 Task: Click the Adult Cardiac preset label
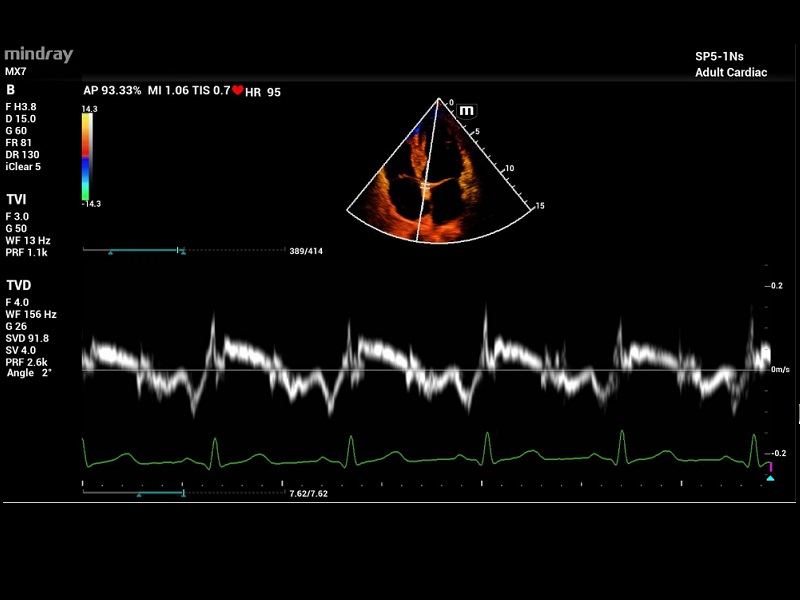coord(731,73)
